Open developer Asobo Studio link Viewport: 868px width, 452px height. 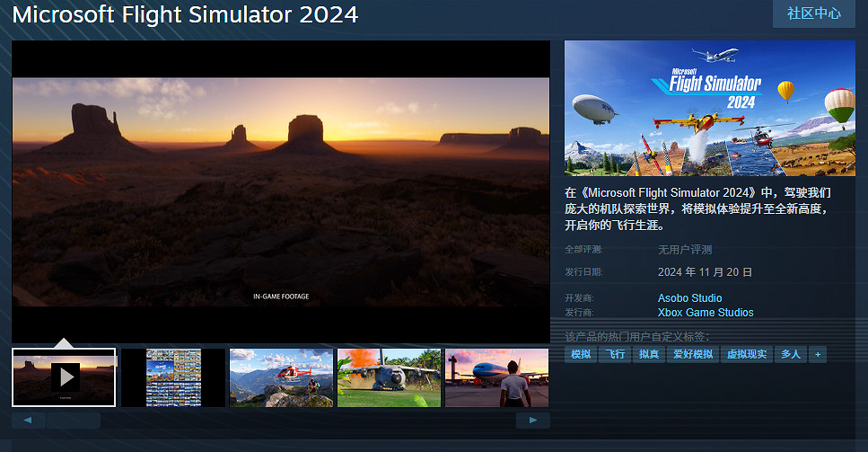pyautogui.click(x=689, y=297)
